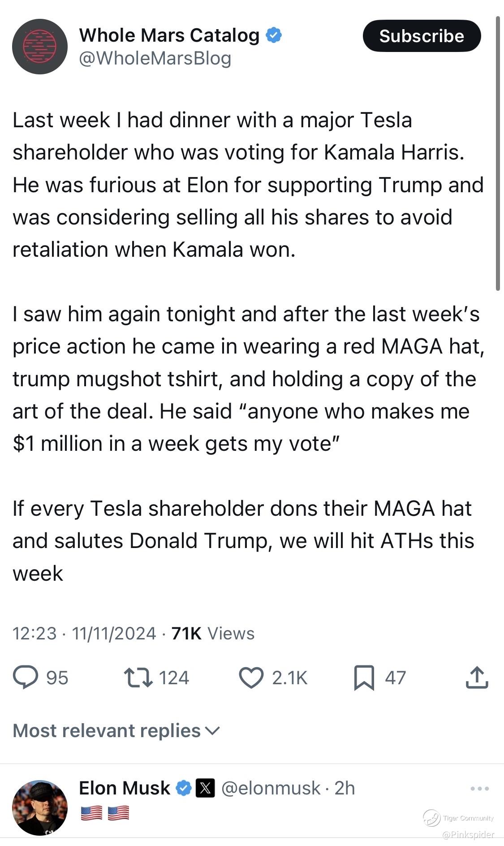Image resolution: width=504 pixels, height=846 pixels.
Task: Tap the repost arrows icon
Action: [138, 678]
